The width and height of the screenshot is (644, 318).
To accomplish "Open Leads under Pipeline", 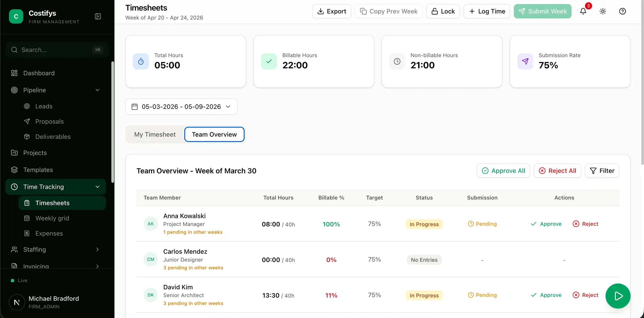I will tap(62, 106).
